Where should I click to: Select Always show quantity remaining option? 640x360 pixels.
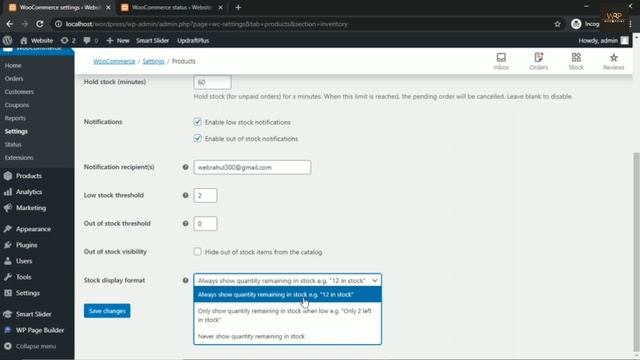[x=288, y=295]
